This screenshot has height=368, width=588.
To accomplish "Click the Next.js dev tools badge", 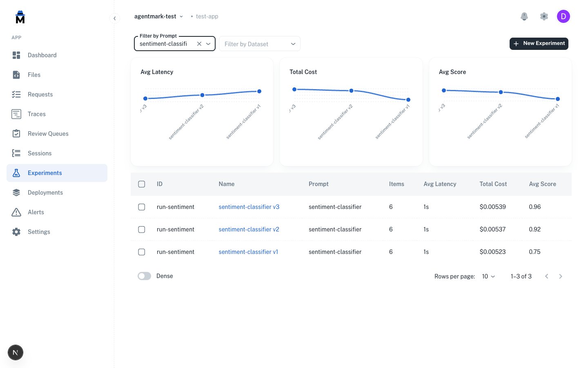I will pyautogui.click(x=16, y=352).
